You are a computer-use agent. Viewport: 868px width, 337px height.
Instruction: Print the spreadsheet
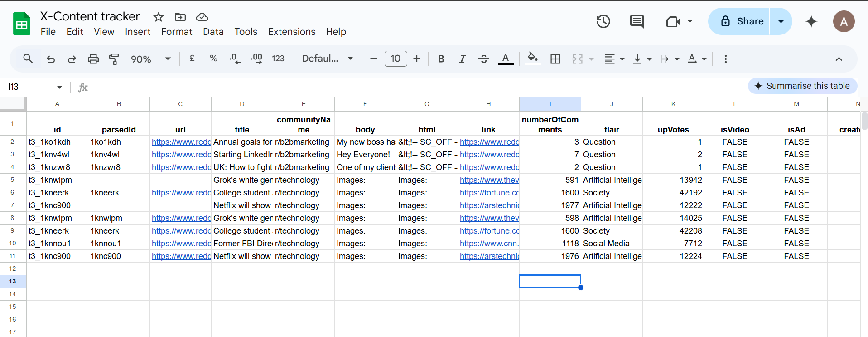click(x=93, y=59)
